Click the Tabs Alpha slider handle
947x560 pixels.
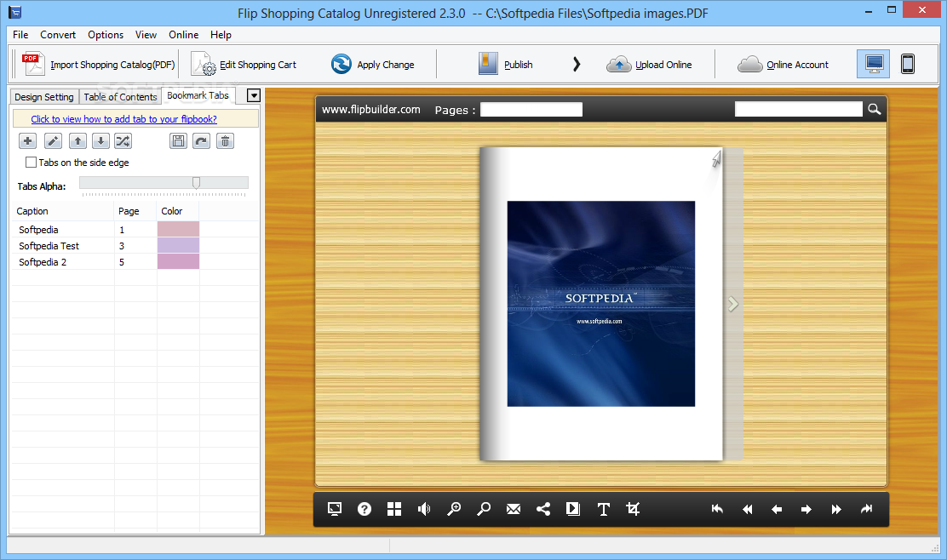[196, 183]
